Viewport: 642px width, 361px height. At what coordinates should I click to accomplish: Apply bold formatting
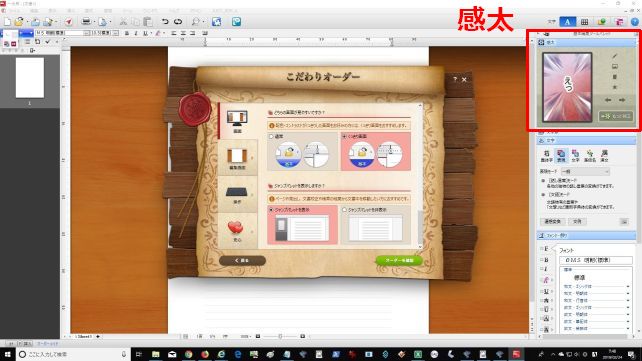(127, 33)
